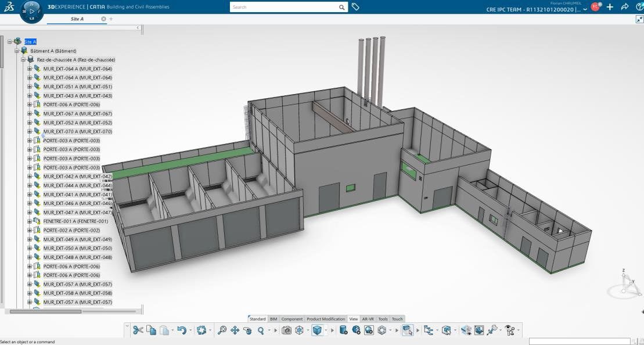644x345 pixels.
Task: Toggle the shaded render style cube
Action: (x=317, y=330)
